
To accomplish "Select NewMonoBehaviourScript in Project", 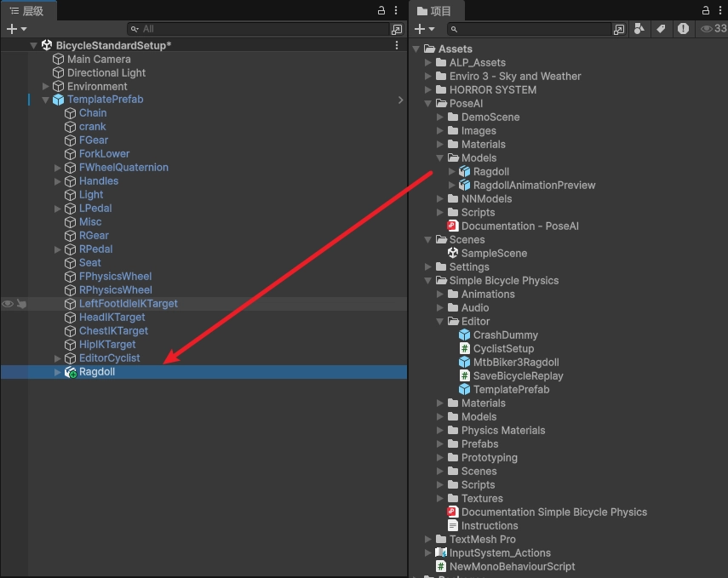I will 505,566.
